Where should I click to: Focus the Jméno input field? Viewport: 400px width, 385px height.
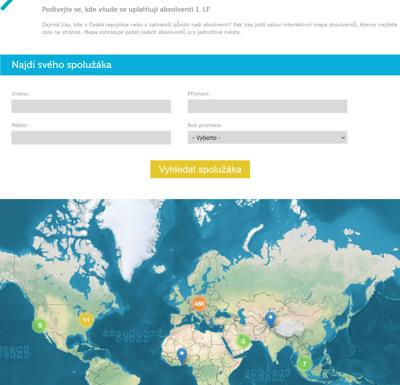point(91,106)
